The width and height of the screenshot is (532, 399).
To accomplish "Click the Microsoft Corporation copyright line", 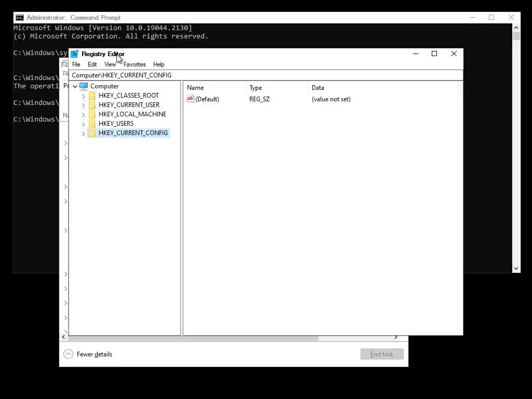I will click(x=111, y=36).
